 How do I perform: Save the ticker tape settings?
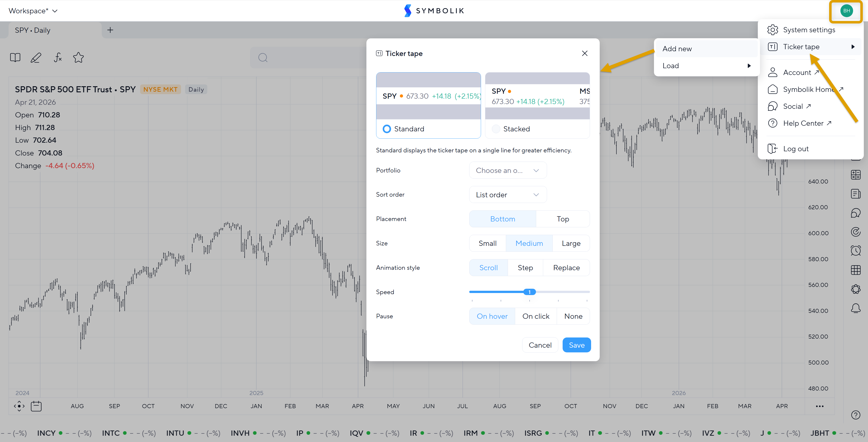click(x=576, y=345)
